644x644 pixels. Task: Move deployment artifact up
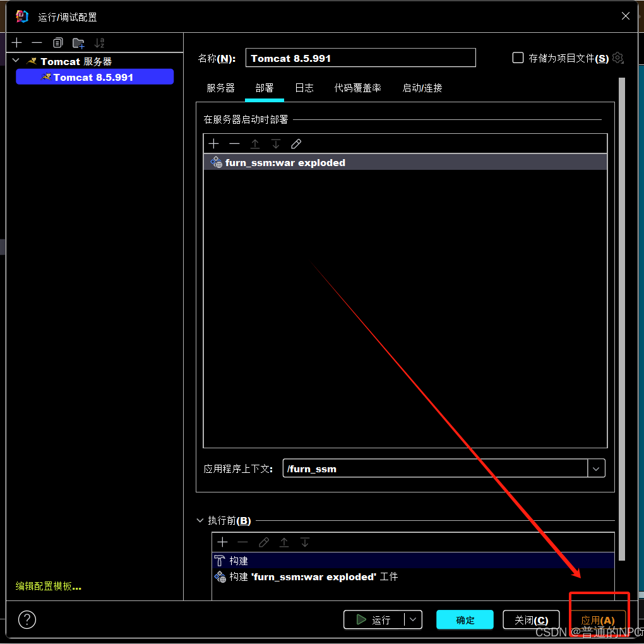255,144
